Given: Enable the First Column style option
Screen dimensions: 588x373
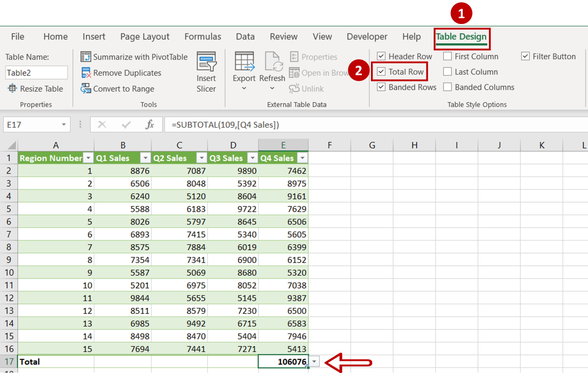Looking at the screenshot, I should pos(447,56).
